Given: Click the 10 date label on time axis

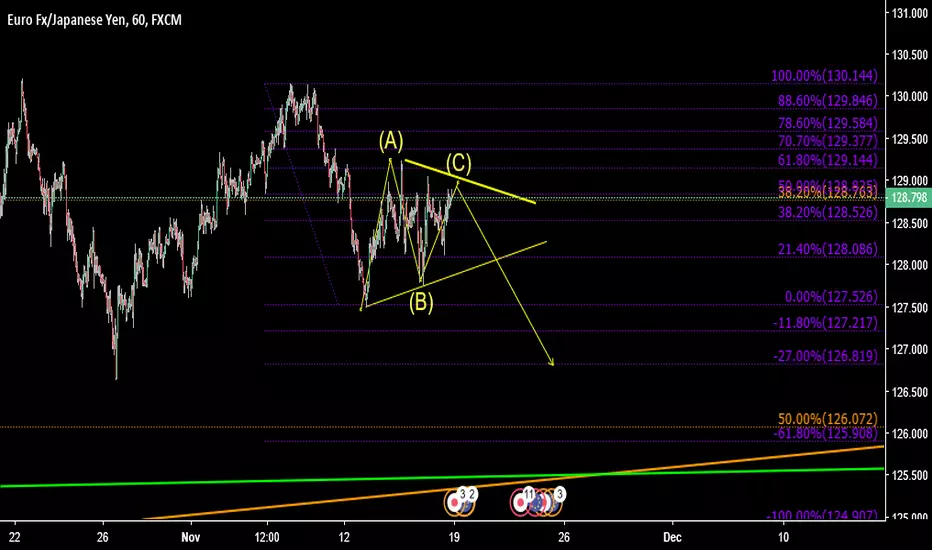Looking at the screenshot, I should (x=783, y=538).
